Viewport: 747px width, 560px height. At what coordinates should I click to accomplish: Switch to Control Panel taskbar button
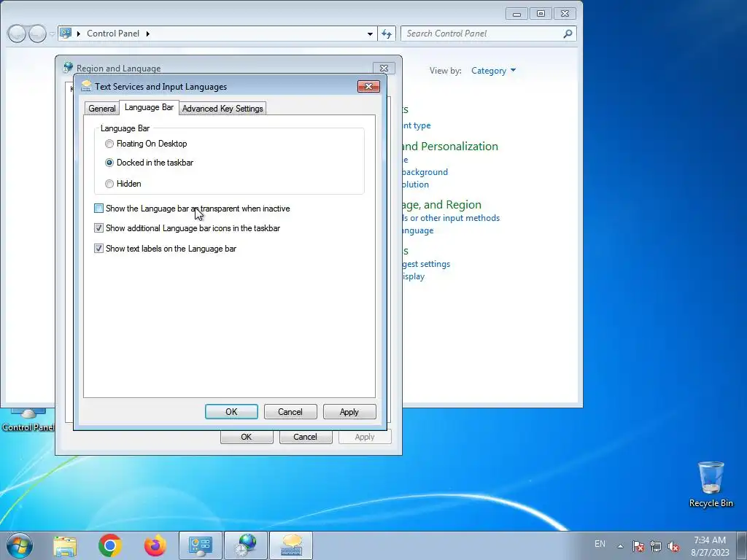click(x=200, y=545)
